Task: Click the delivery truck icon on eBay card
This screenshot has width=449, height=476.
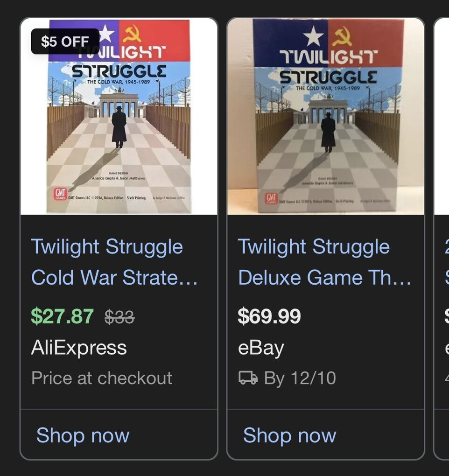Action: (248, 378)
